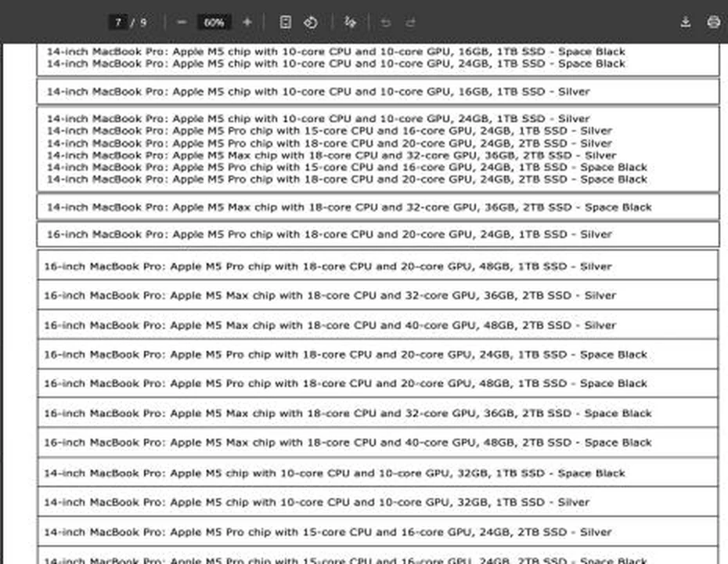728x564 pixels.
Task: Select row 14-inch M5 16GB 1TB Space Black
Action: (x=336, y=52)
